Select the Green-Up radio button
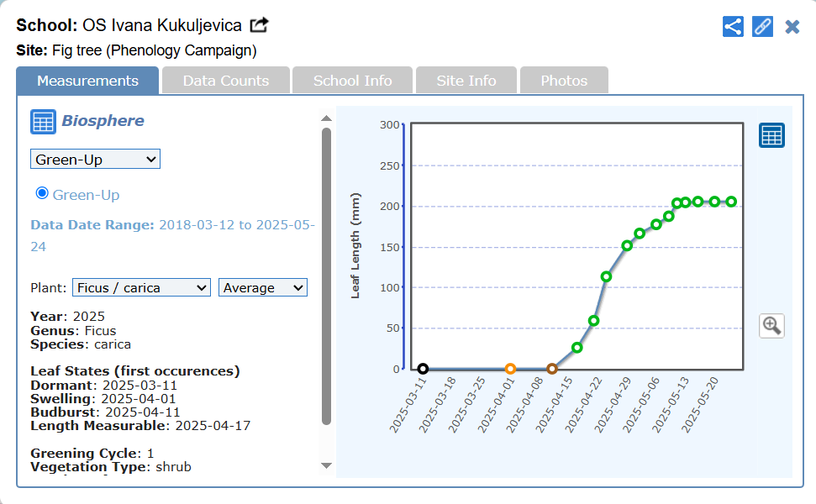This screenshot has width=816, height=504. [42, 194]
